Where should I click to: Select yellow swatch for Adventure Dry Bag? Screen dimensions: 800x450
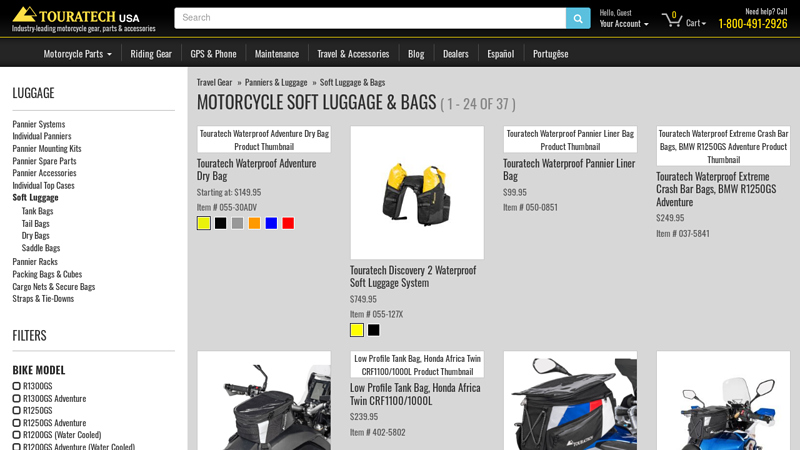(x=204, y=224)
